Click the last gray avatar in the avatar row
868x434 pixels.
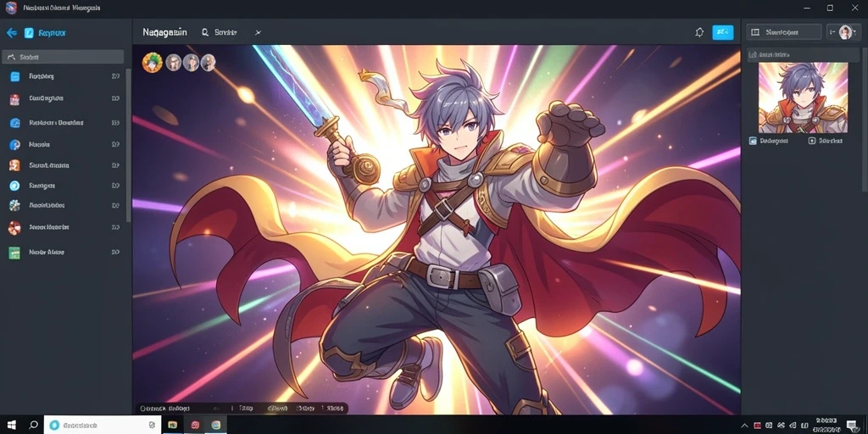point(209,63)
